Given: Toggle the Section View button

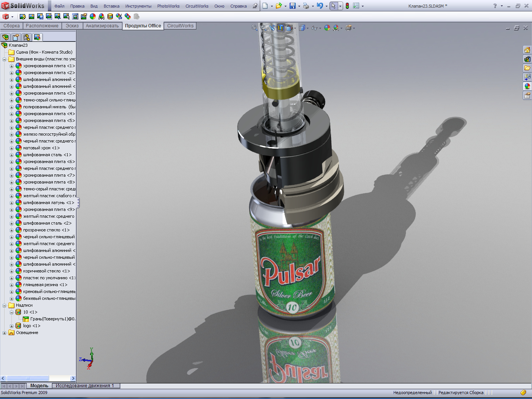Looking at the screenshot, I should (x=280, y=28).
